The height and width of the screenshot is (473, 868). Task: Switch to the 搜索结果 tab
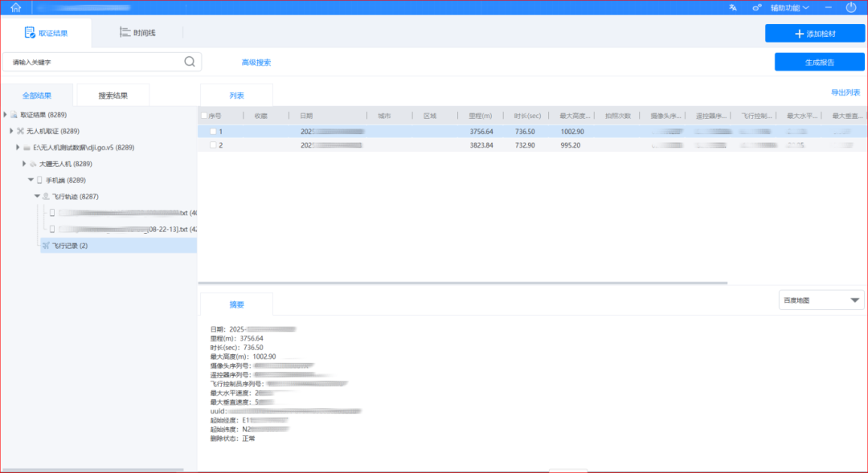tap(113, 96)
